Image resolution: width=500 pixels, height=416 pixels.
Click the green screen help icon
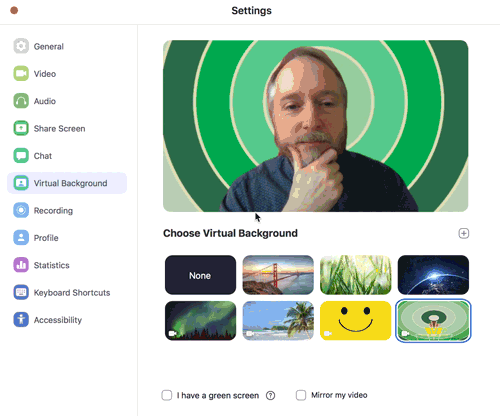pyautogui.click(x=270, y=396)
